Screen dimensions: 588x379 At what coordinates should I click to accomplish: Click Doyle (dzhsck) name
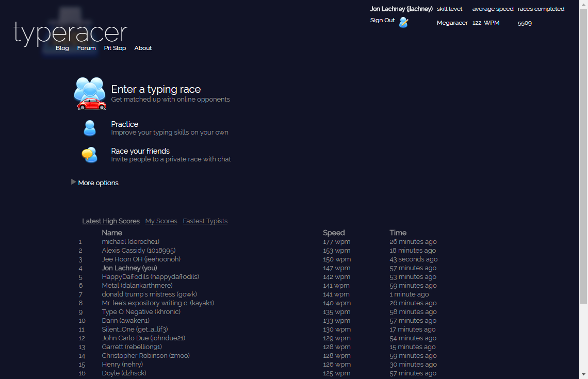click(x=124, y=373)
